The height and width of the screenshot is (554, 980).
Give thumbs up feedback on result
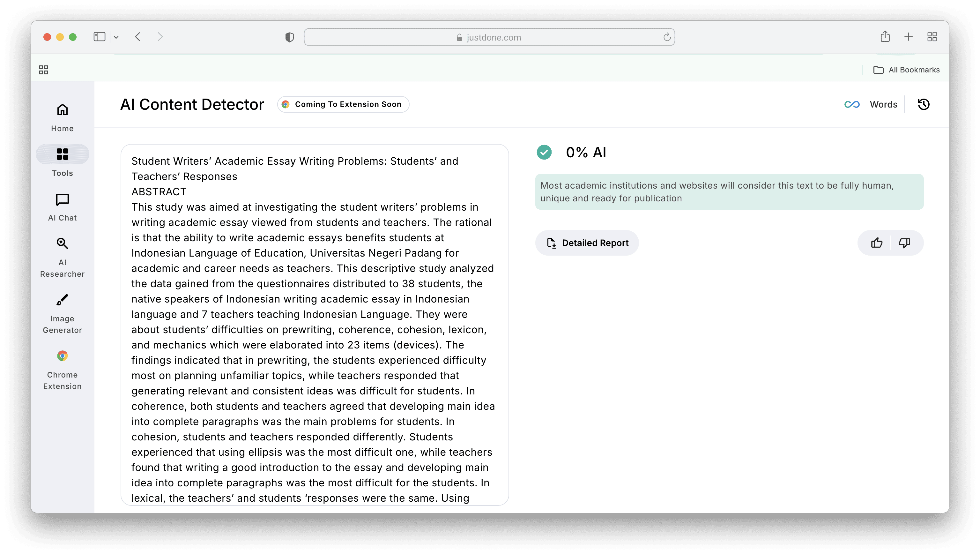coord(877,243)
